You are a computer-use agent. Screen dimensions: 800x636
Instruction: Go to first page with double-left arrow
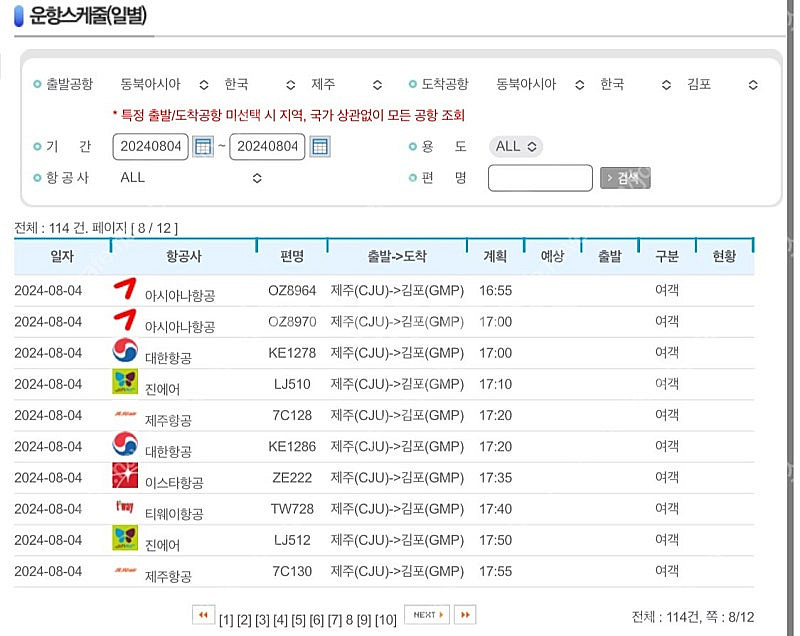[204, 615]
